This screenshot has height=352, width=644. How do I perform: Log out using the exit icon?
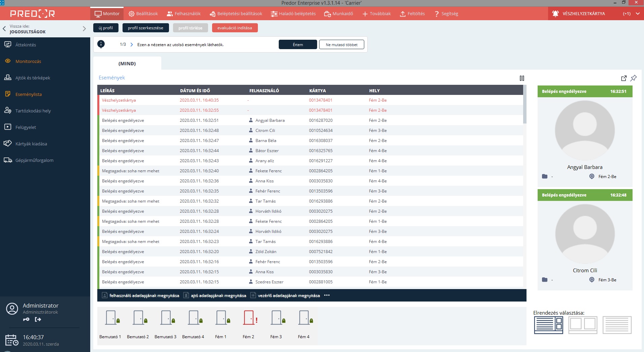[38, 319]
